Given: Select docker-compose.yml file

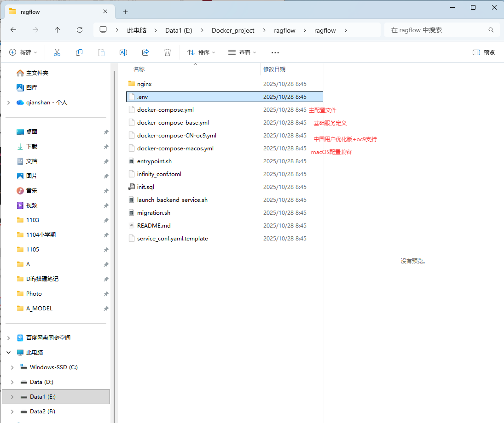Looking at the screenshot, I should click(x=225, y=109).
